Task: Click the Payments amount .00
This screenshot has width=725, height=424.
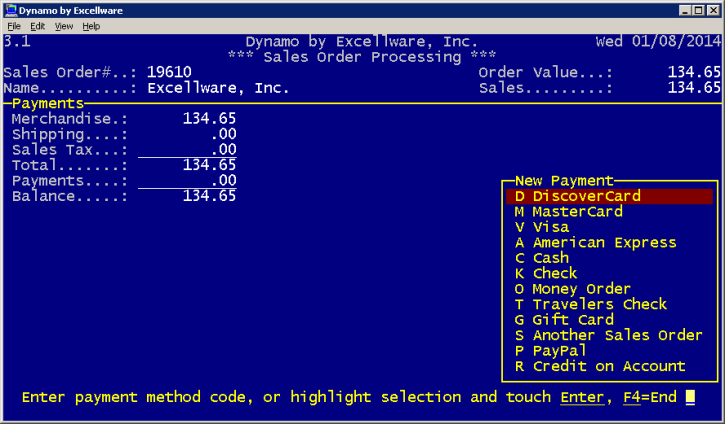Action: 223,180
